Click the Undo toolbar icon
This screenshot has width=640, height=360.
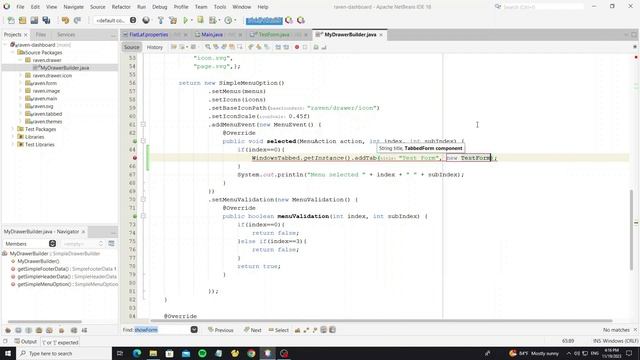coord(65,20)
